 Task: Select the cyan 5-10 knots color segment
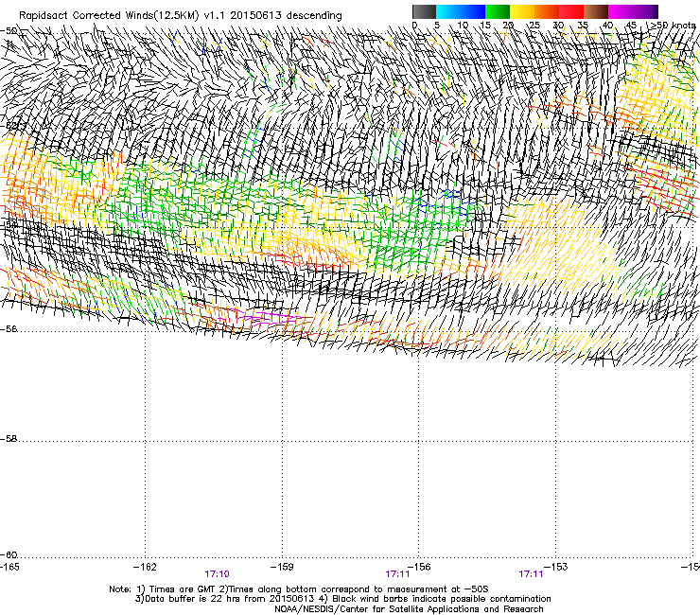pyautogui.click(x=448, y=11)
